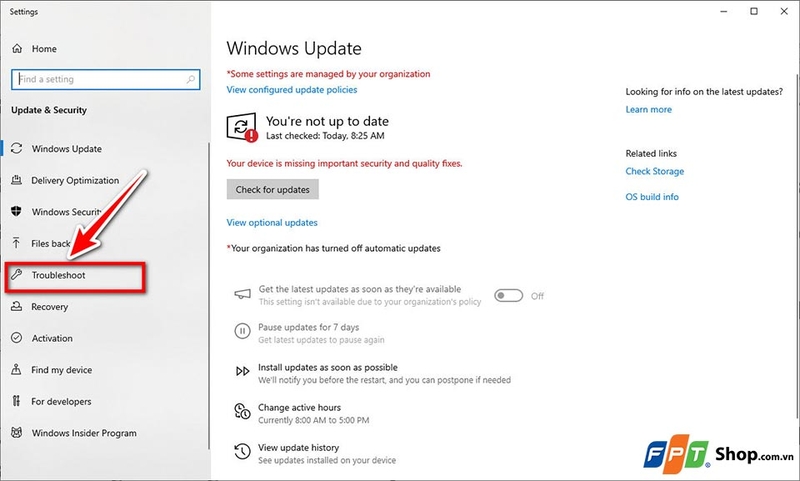
Task: Click the search magnifier icon
Action: 191,80
